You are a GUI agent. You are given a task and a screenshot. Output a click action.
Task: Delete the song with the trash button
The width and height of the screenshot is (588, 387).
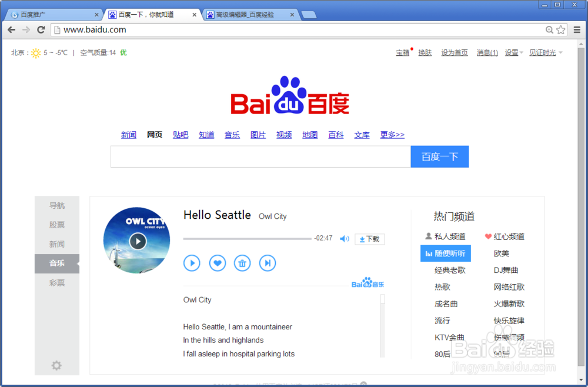tap(242, 263)
